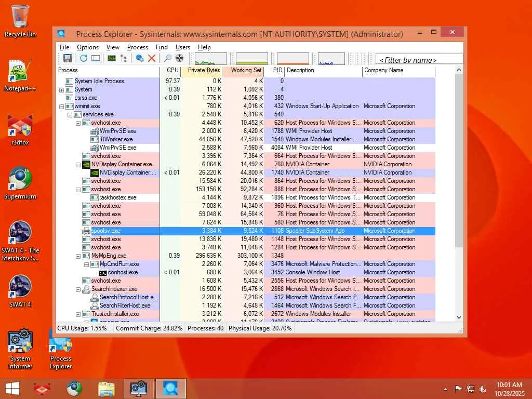The width and height of the screenshot is (532, 399).
Task: Open the Windows Start button
Action: point(12,389)
